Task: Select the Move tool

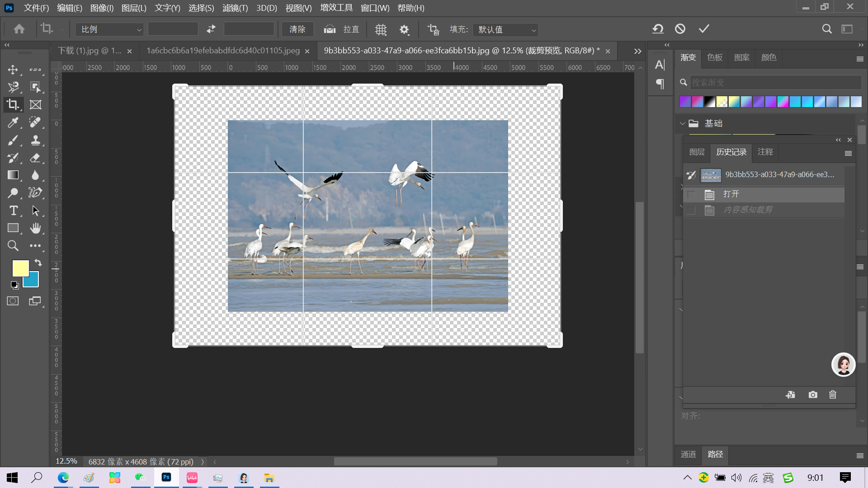Action: [13, 70]
